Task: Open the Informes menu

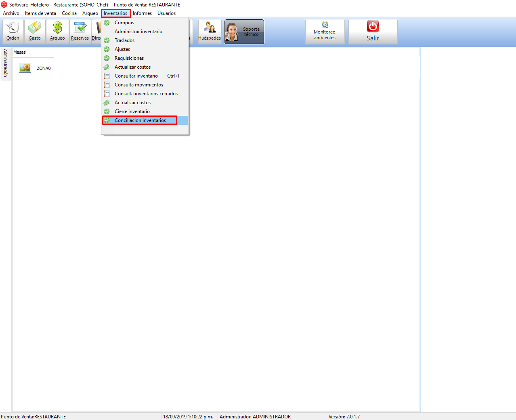Action: pyautogui.click(x=142, y=13)
